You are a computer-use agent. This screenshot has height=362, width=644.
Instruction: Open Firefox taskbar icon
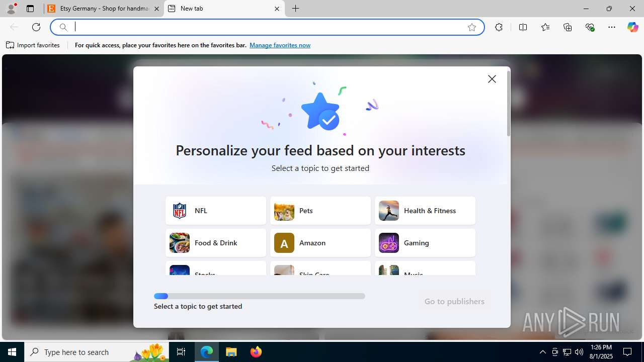pos(256,352)
